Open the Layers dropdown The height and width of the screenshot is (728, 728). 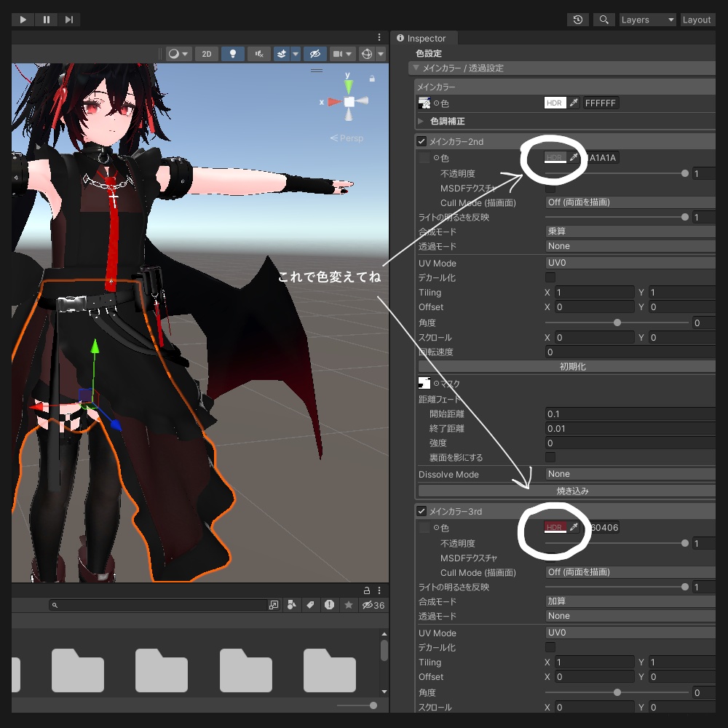pos(648,20)
